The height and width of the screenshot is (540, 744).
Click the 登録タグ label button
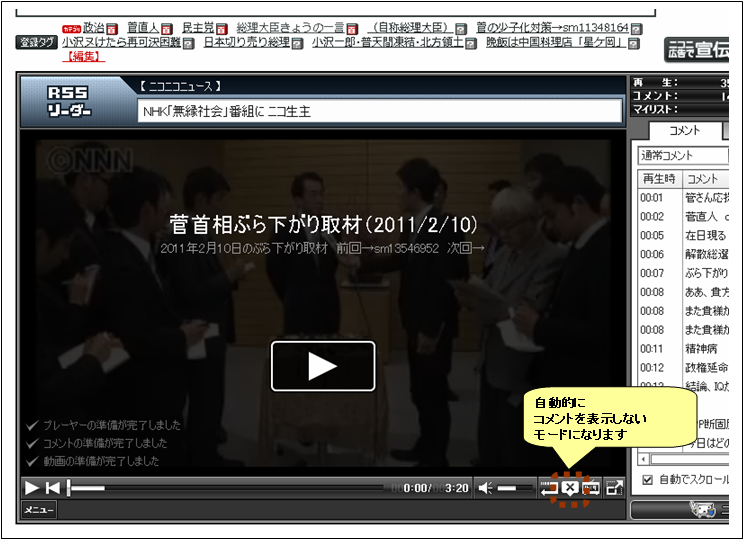click(37, 43)
